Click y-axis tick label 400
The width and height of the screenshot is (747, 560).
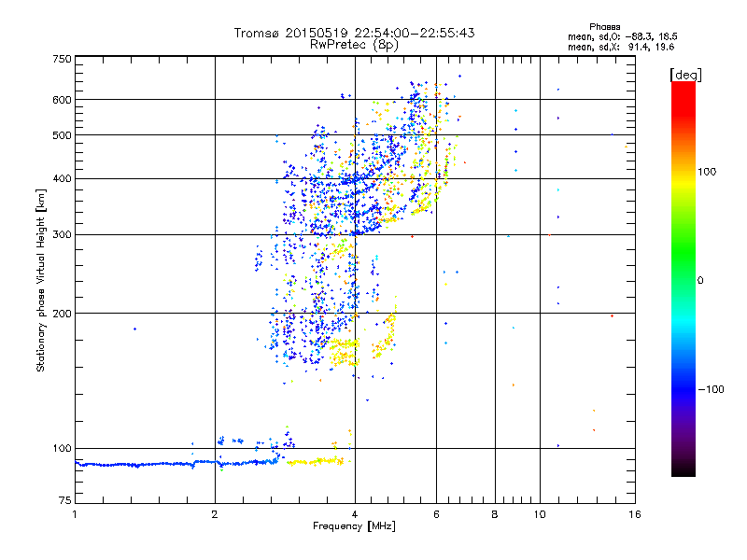click(62, 179)
